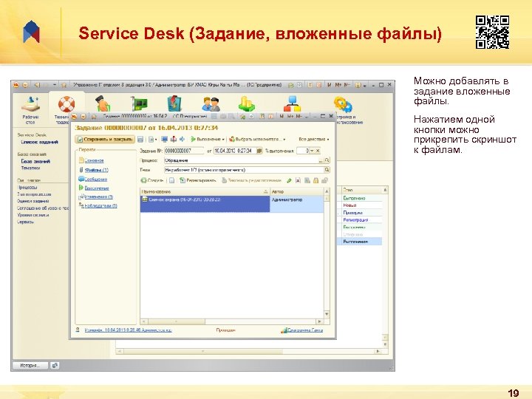532x399 pixels.
Task: Click the Наименование column header
Action: pos(205,191)
